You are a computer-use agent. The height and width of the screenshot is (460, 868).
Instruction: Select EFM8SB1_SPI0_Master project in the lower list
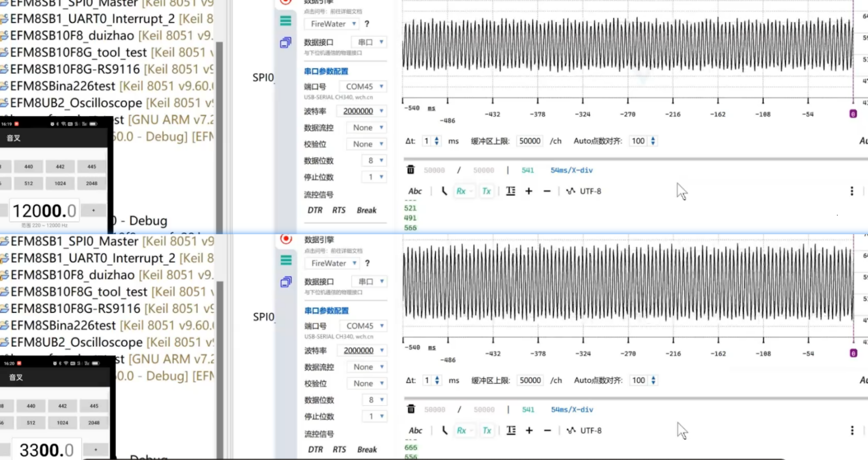(74, 241)
